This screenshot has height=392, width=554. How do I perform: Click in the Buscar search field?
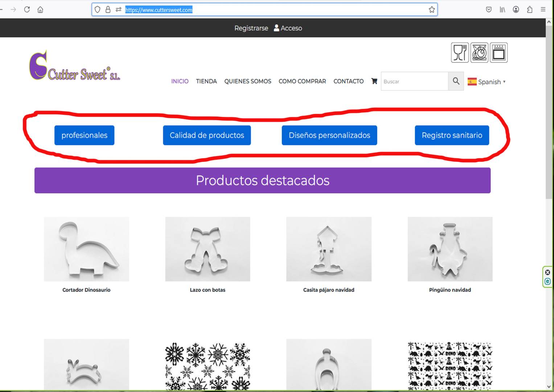click(415, 81)
